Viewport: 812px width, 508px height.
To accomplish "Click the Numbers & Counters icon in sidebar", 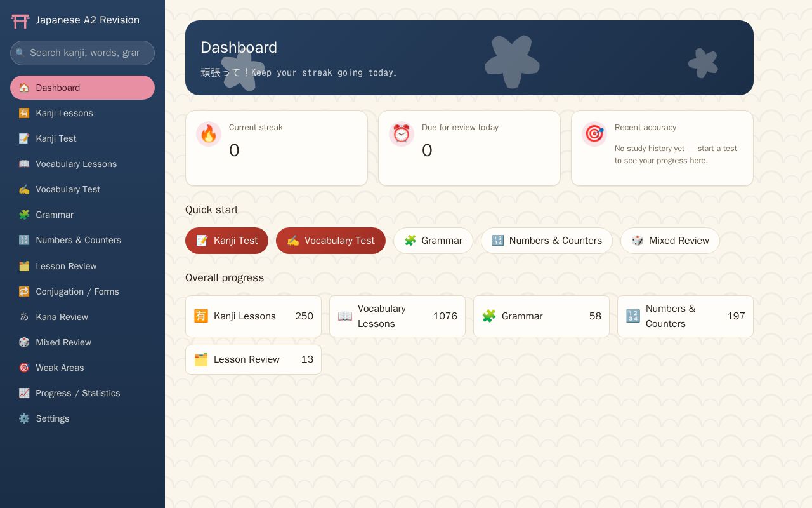I will [24, 240].
